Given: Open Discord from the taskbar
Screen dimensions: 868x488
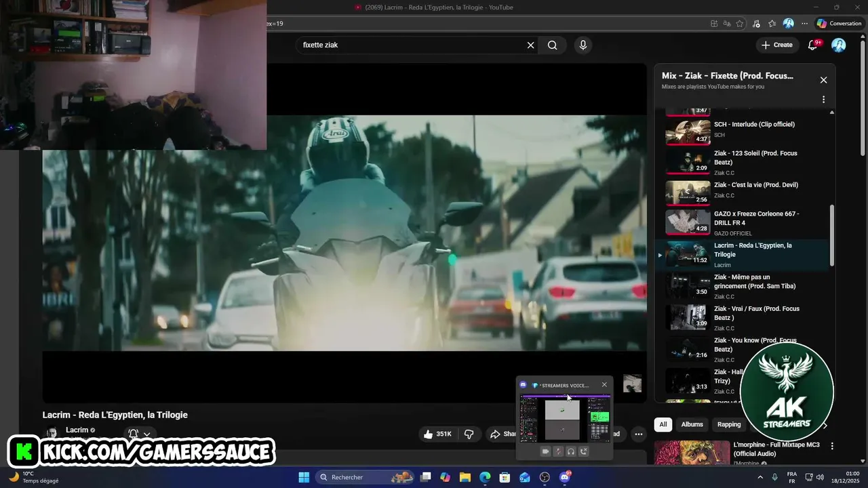Looking at the screenshot, I should [x=565, y=477].
